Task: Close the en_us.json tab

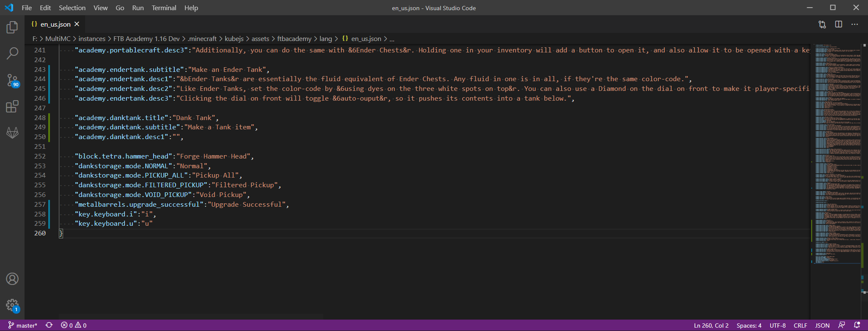Action: [77, 24]
